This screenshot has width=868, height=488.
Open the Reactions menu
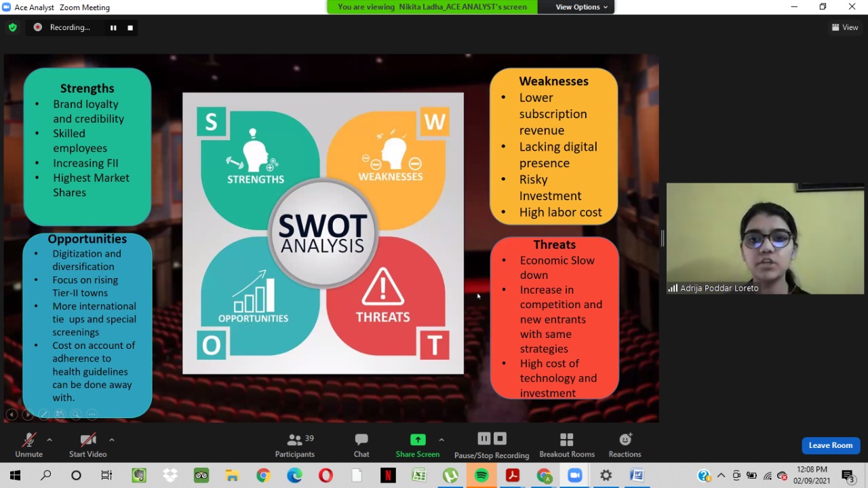click(x=625, y=445)
